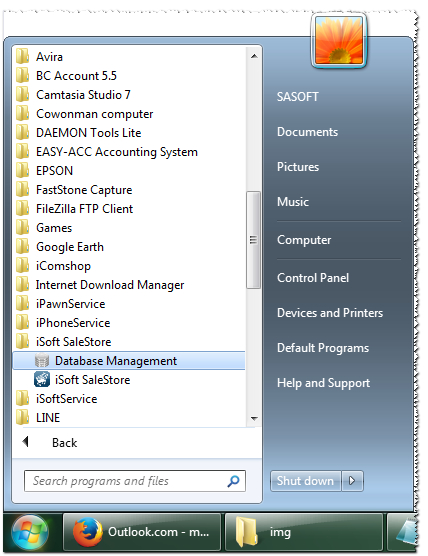Focus the Search programs and files box

tap(135, 481)
